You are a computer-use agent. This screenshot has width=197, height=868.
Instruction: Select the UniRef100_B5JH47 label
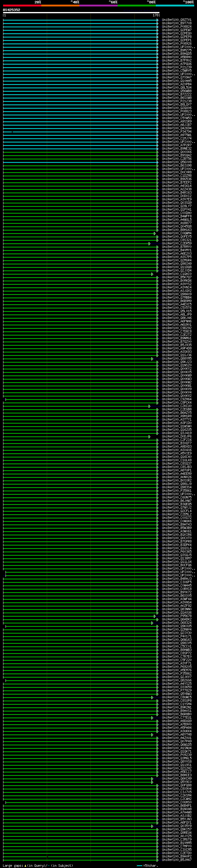pos(177,860)
